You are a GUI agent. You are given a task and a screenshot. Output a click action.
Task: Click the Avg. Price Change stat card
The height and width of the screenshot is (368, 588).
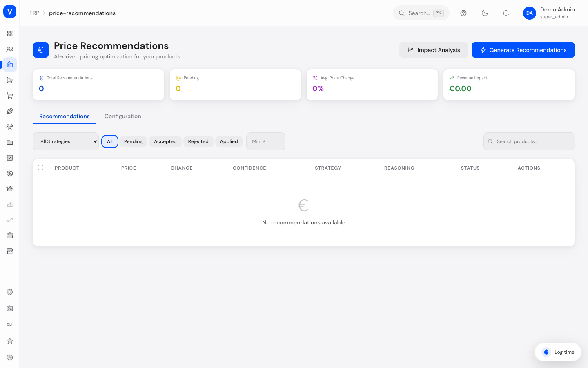[372, 85]
